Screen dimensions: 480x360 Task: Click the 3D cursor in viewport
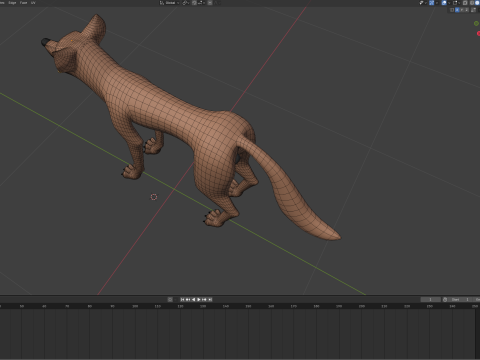coord(154,197)
